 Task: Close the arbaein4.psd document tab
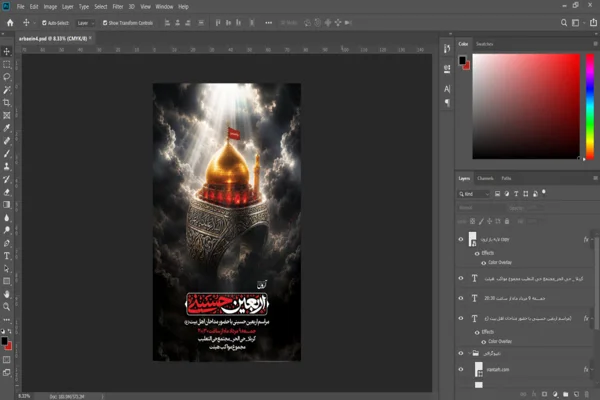90,38
